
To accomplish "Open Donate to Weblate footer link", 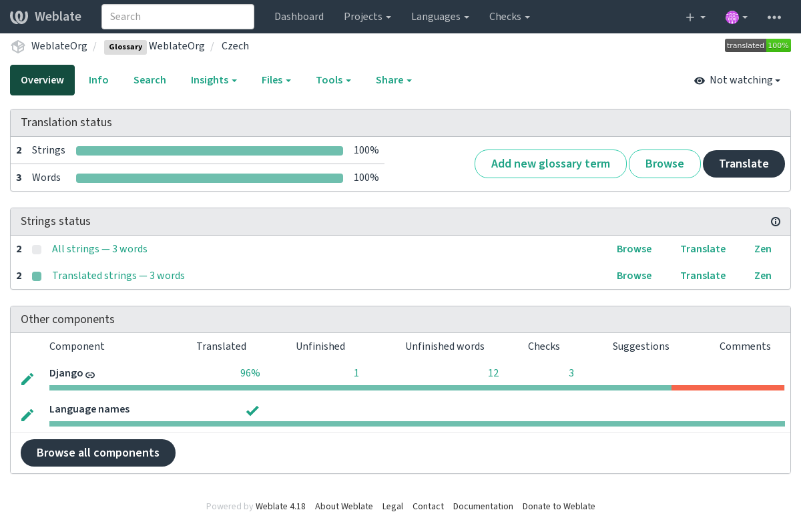I will (x=559, y=507).
